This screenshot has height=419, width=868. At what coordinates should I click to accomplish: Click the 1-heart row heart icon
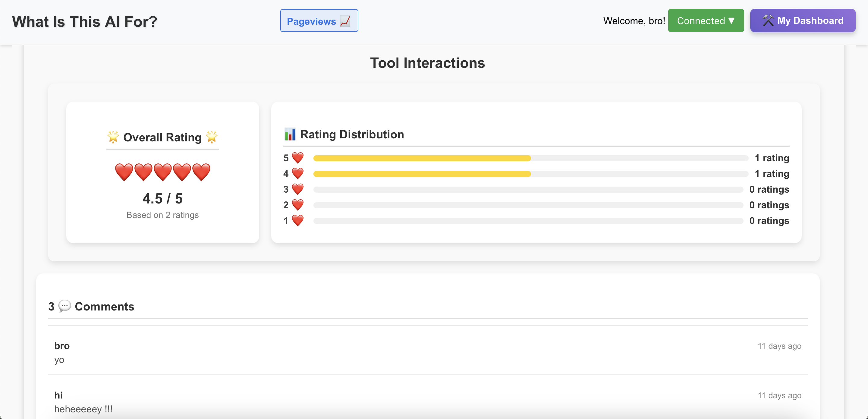[x=297, y=220]
